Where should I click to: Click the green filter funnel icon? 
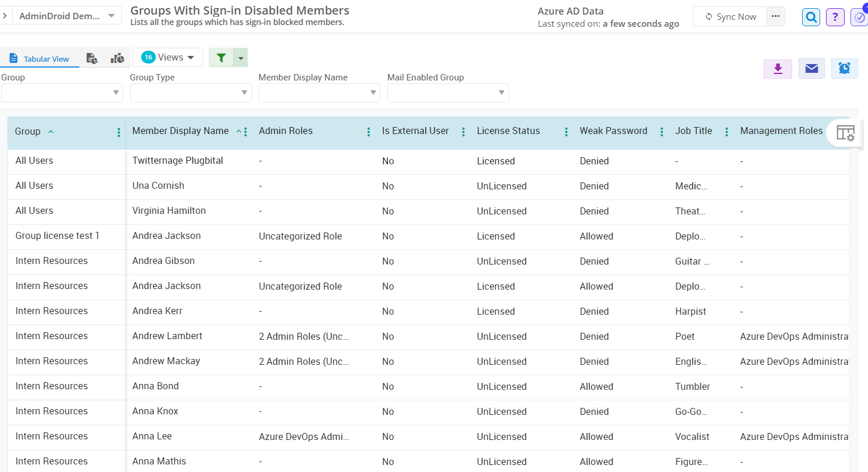(x=221, y=58)
